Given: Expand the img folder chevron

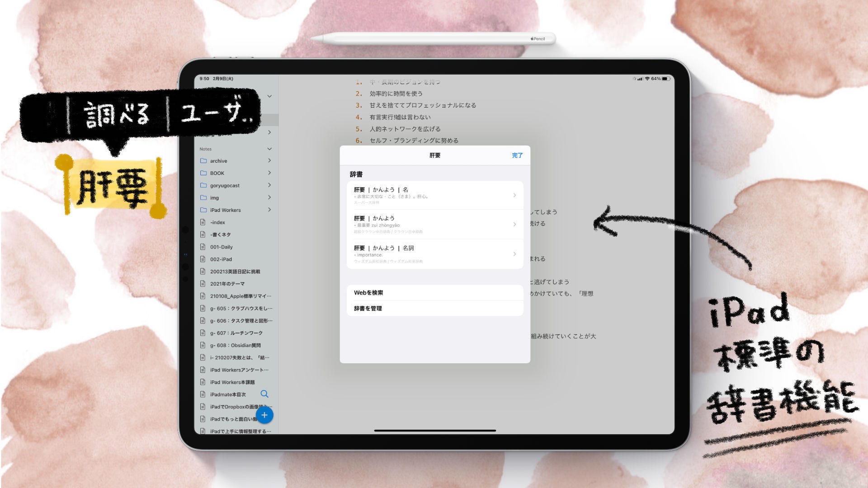Looking at the screenshot, I should [269, 197].
